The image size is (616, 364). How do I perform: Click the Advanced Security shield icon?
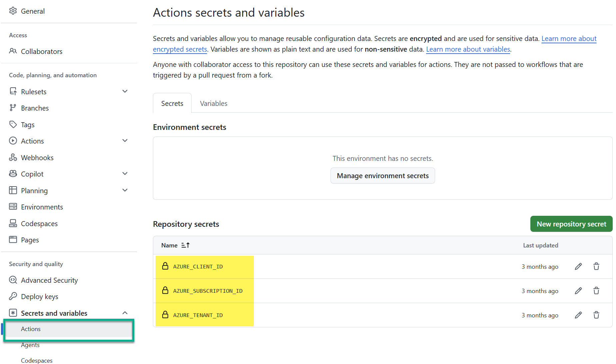coord(13,280)
